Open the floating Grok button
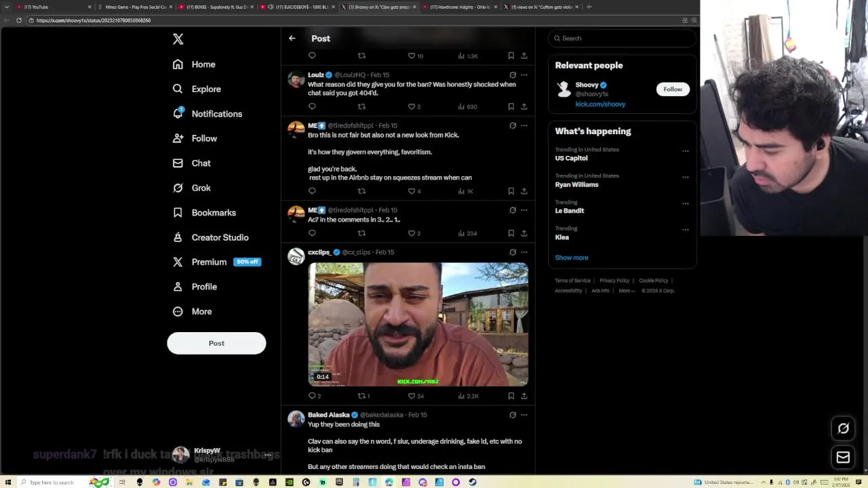The width and height of the screenshot is (868, 488). coord(843,428)
